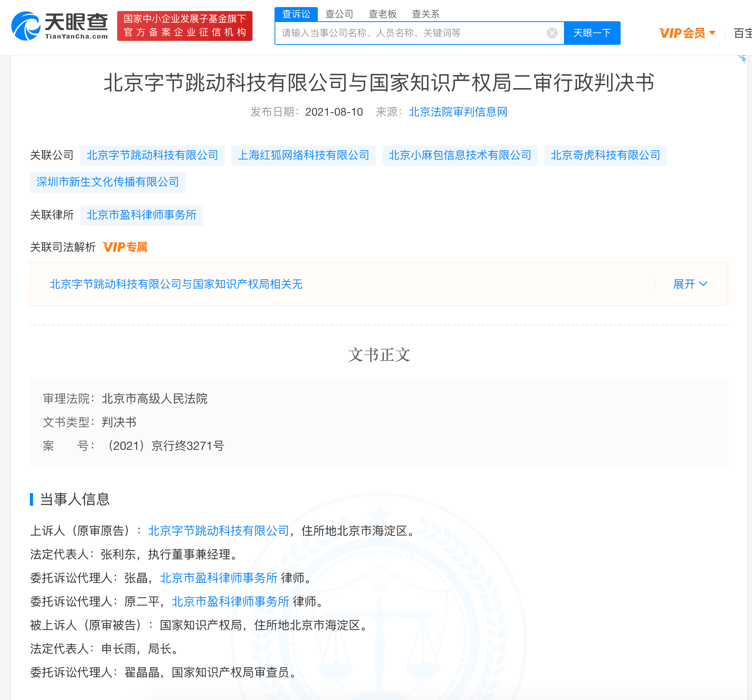
Task: Select the 查老板 search tab
Action: click(382, 14)
